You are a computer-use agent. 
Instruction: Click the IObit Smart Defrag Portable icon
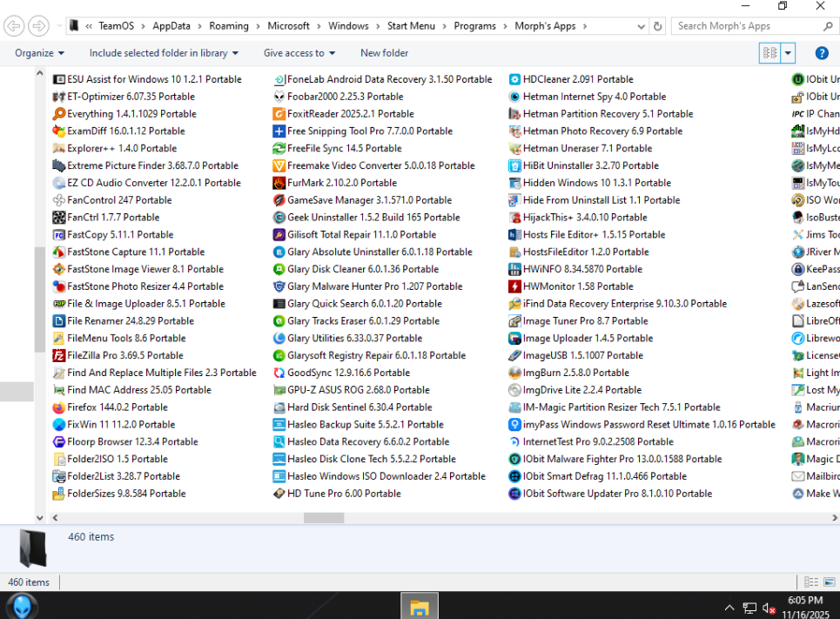point(514,476)
